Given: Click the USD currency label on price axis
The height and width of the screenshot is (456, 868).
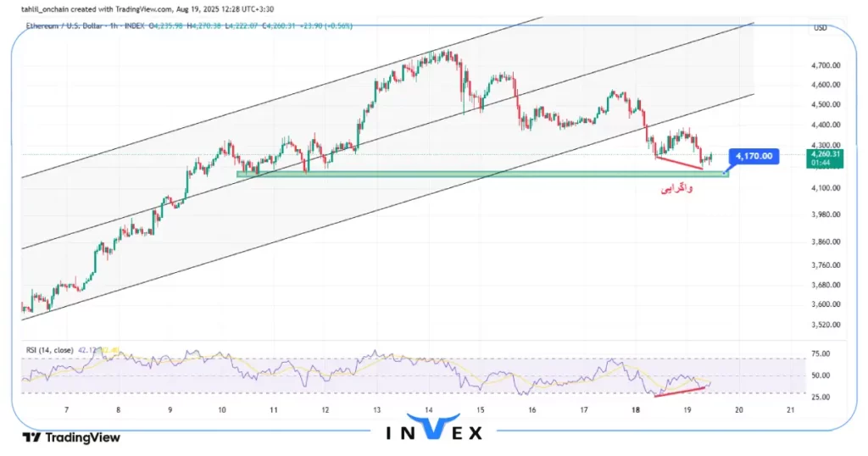Looking at the screenshot, I should (x=820, y=28).
